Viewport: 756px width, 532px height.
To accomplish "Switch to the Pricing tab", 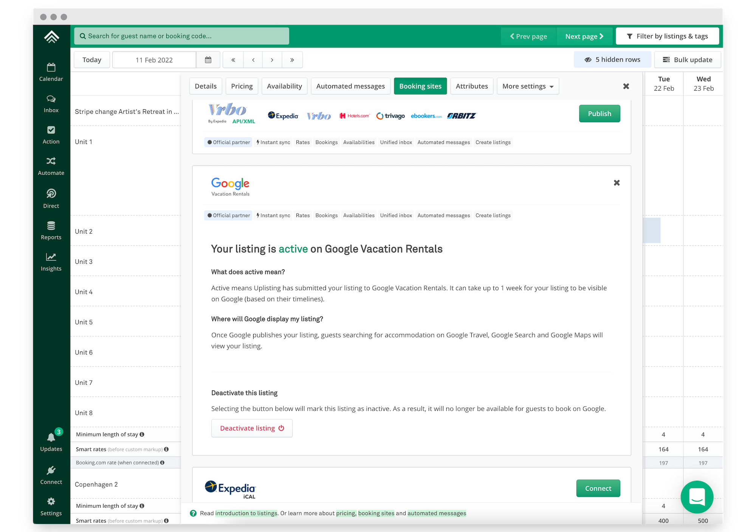I will (x=242, y=86).
